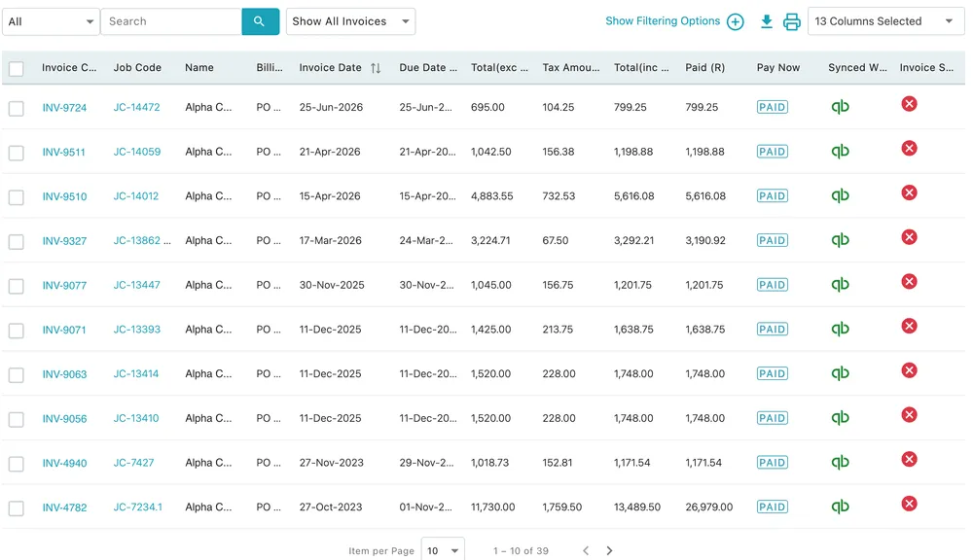
Task: Open QuickBooks sync icon for INV-4782
Action: pyautogui.click(x=841, y=507)
